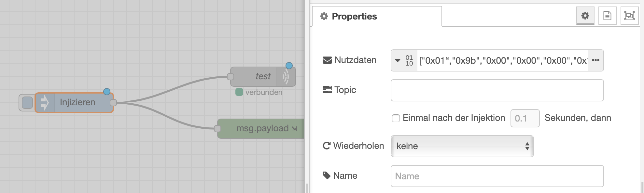Trigger the Injizieren node button
The width and height of the screenshot is (644, 193).
27,103
